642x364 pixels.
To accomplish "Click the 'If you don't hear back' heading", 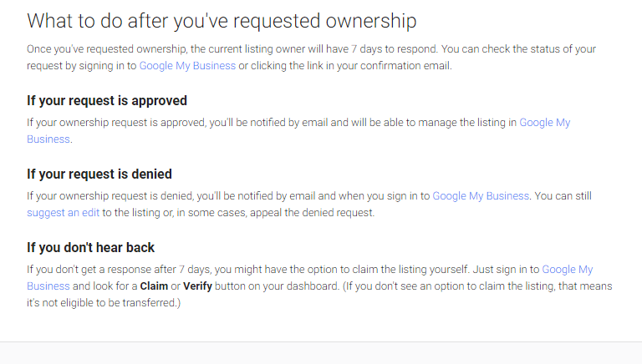I will tap(90, 247).
